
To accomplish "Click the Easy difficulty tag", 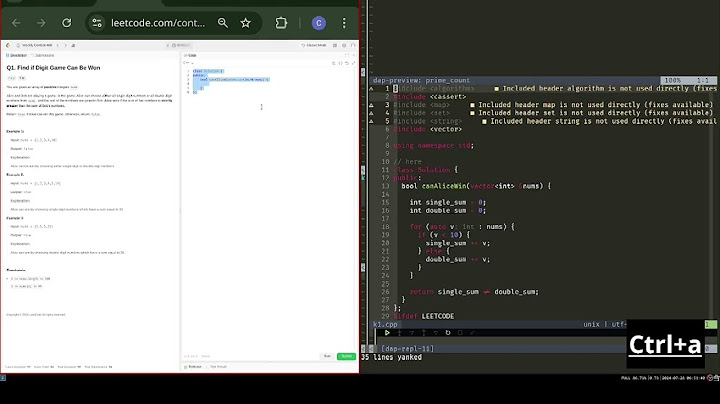I will pos(11,78).
